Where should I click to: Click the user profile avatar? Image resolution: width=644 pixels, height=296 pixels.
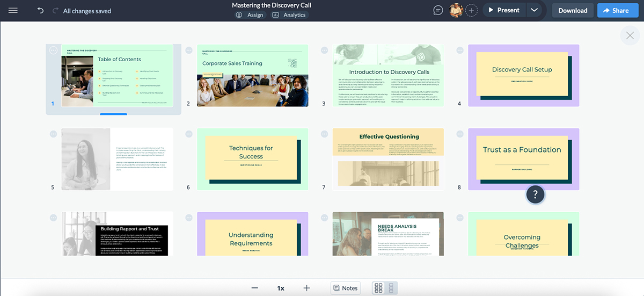456,10
